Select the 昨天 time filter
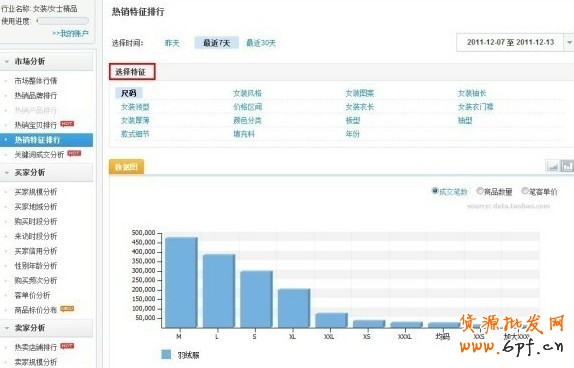 (x=172, y=43)
